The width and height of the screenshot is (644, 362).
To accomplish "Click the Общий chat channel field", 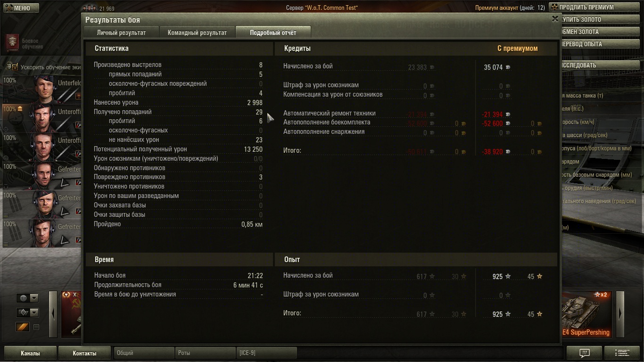I will click(144, 353).
